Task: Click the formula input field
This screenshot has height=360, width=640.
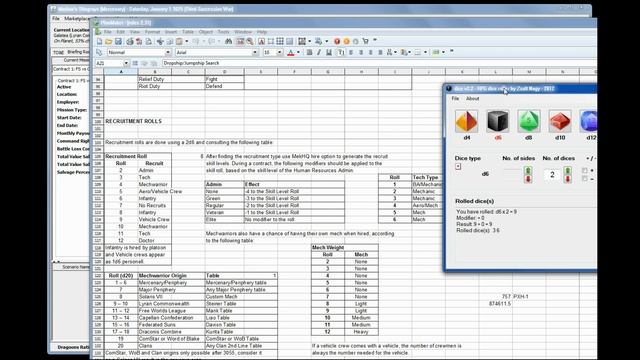Action: pos(379,63)
